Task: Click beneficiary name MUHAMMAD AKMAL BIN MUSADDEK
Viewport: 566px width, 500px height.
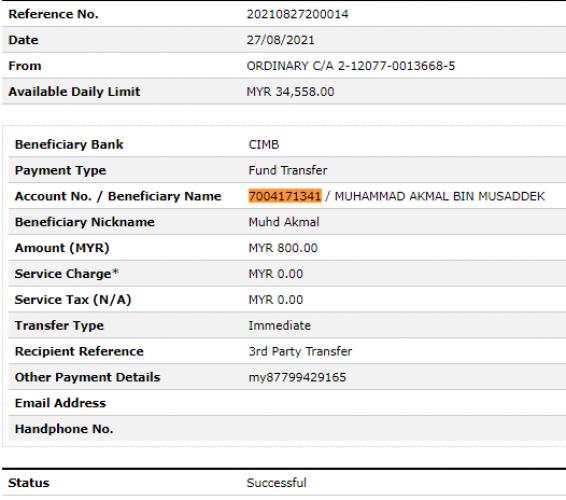Action: click(440, 196)
